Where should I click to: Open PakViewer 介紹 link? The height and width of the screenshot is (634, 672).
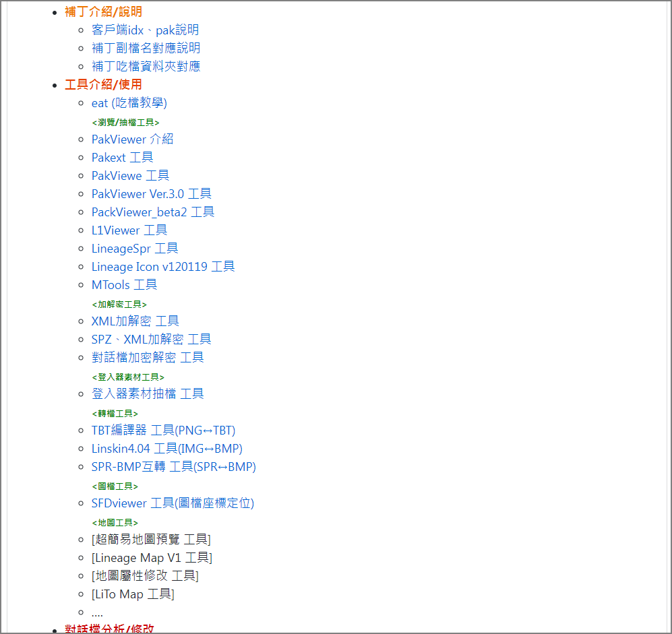[132, 139]
